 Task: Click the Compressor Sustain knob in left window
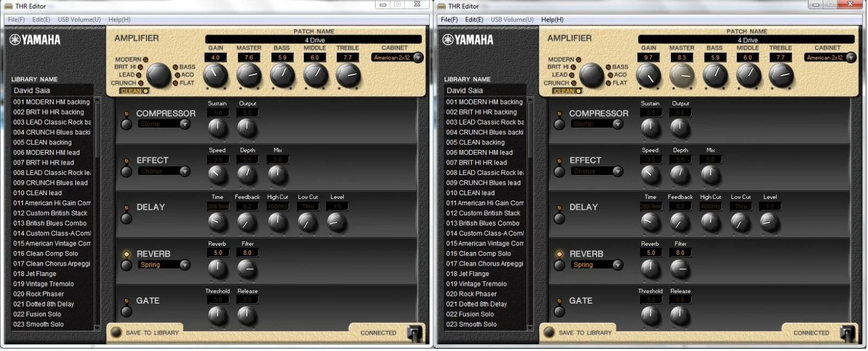(217, 128)
